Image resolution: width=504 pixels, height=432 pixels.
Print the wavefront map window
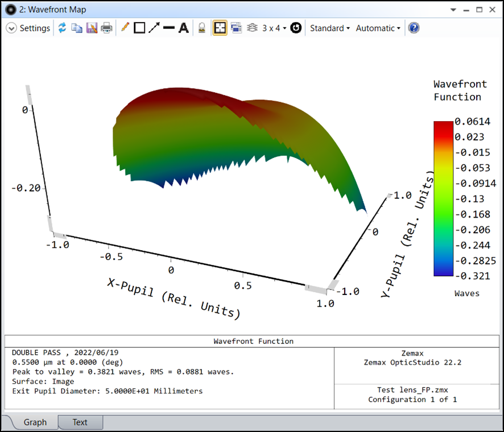pos(106,28)
